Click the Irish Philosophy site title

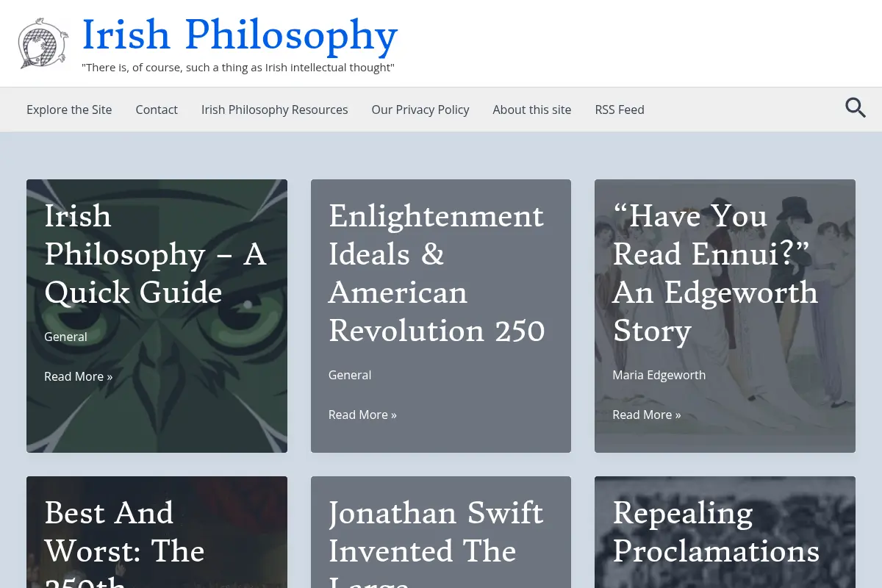[x=240, y=35]
